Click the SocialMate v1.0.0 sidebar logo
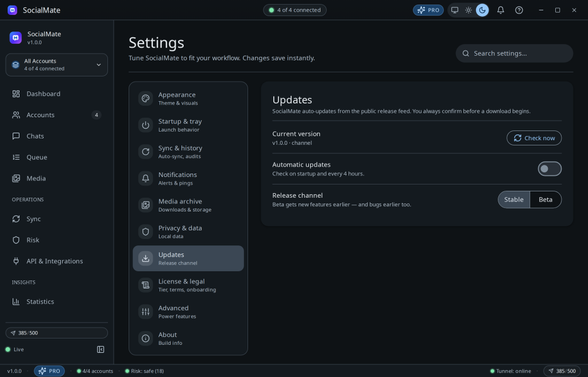This screenshot has width=588, height=377. pyautogui.click(x=16, y=37)
